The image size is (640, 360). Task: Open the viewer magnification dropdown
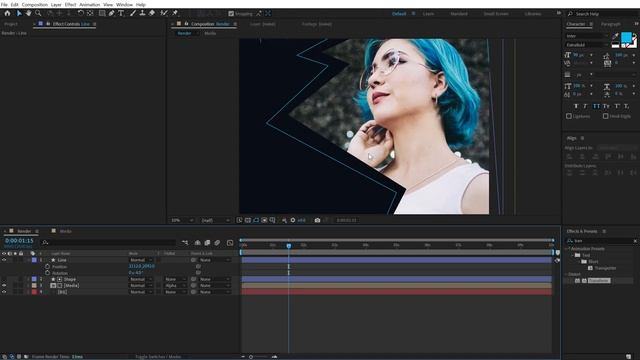point(182,220)
